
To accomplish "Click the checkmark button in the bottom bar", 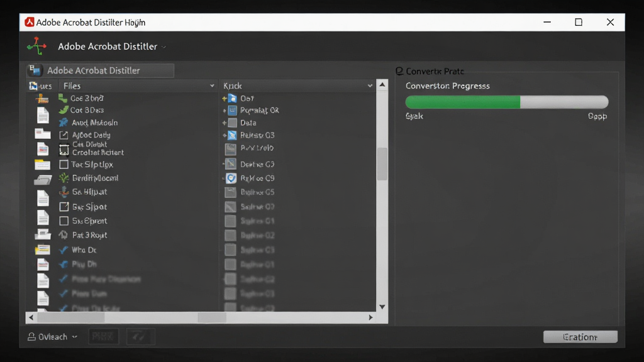I will click(140, 337).
